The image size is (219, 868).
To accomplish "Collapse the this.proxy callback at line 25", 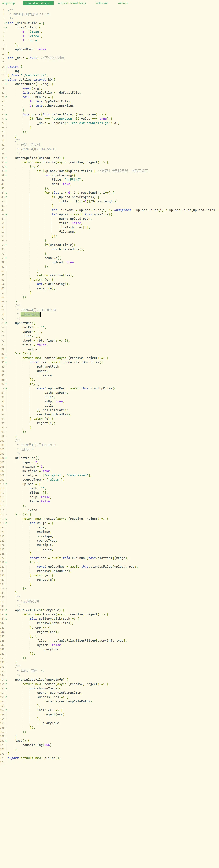I will pos(6,115).
